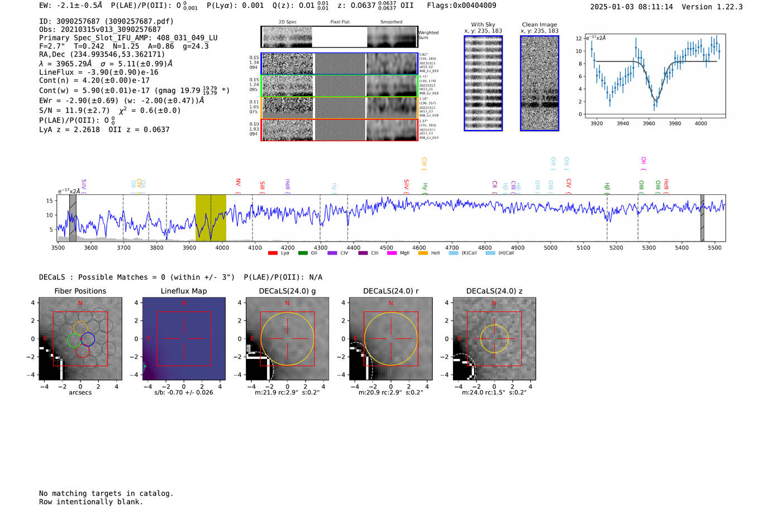Click the '2025-01-03 08:11:14' timestamp

tap(632, 7)
